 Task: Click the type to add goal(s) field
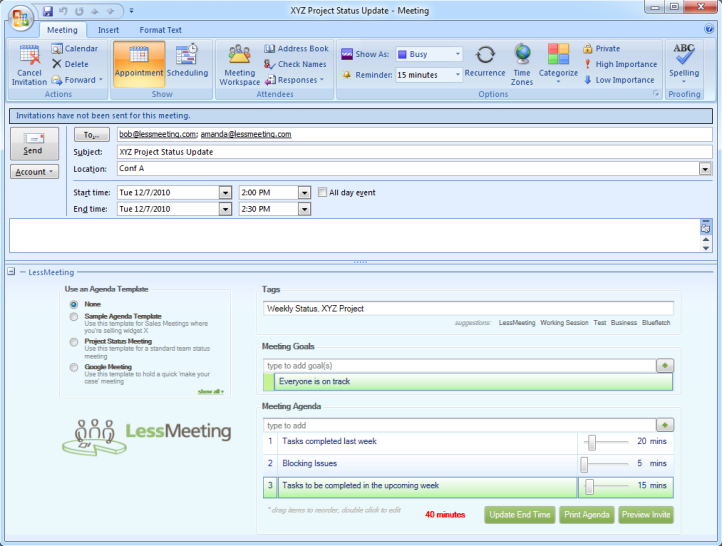point(460,366)
